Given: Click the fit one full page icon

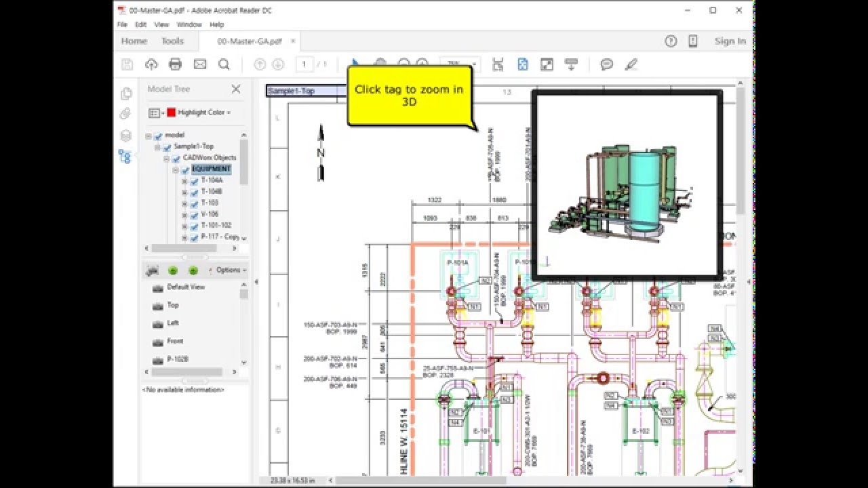Looking at the screenshot, I should pos(523,64).
